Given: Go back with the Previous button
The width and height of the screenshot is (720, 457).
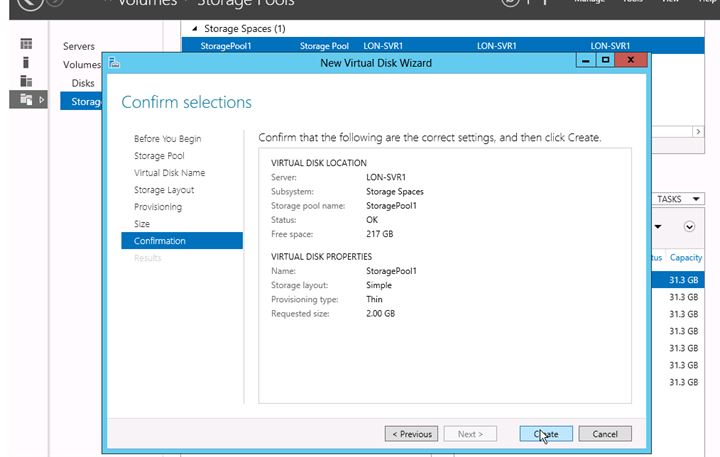Looking at the screenshot, I should click(412, 434).
